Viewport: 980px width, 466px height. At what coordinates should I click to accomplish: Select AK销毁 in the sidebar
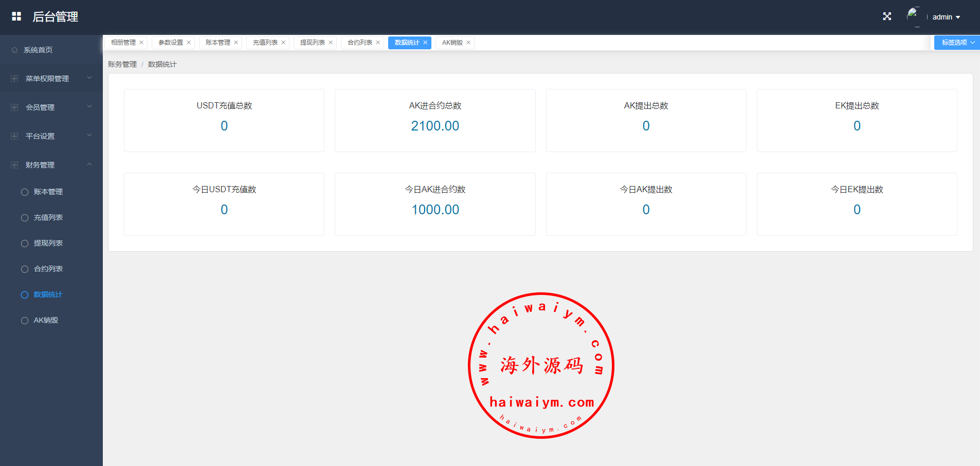[x=46, y=320]
